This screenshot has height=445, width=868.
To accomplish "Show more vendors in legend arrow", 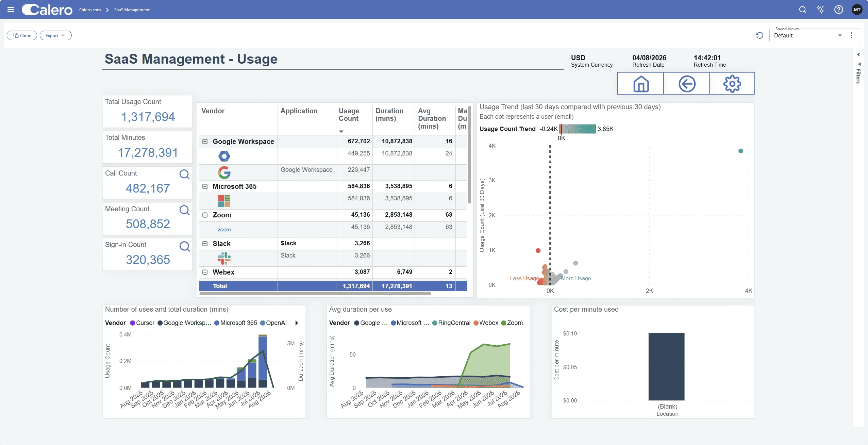I will (x=297, y=323).
